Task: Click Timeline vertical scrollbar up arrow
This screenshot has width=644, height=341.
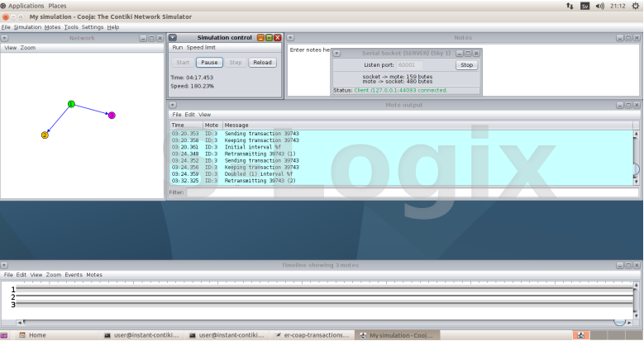Action: point(637,285)
